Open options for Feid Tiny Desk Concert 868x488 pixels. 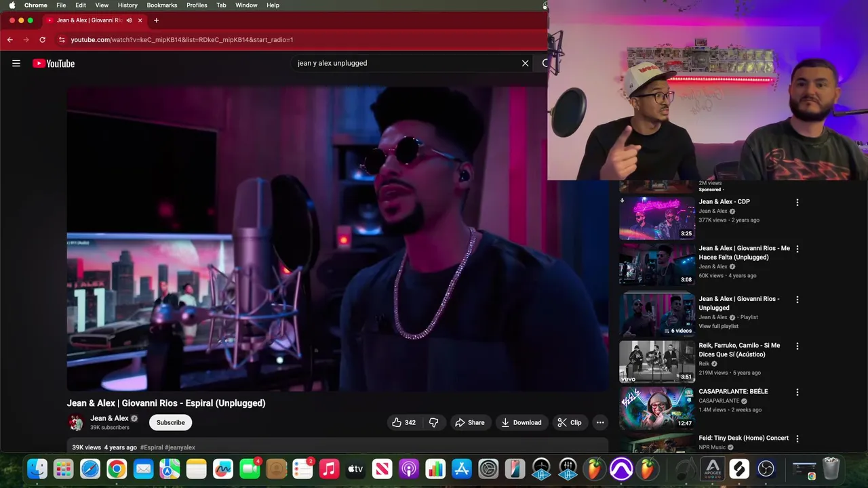click(x=797, y=439)
